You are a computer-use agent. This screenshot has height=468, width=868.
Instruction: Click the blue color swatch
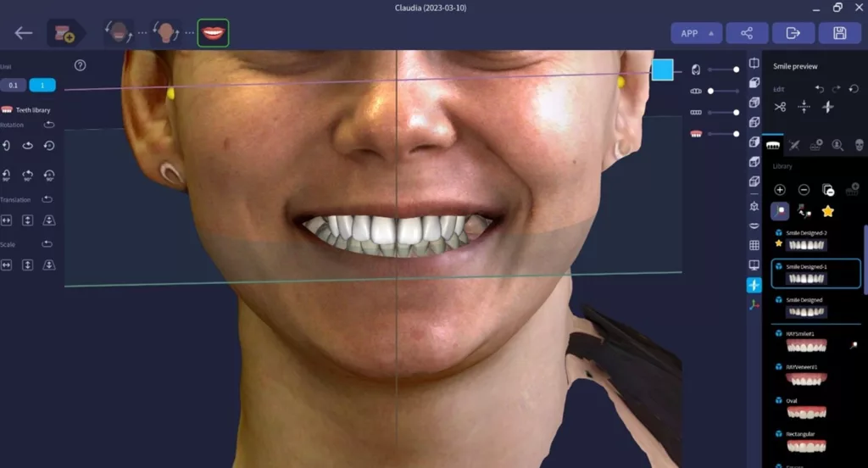point(662,70)
